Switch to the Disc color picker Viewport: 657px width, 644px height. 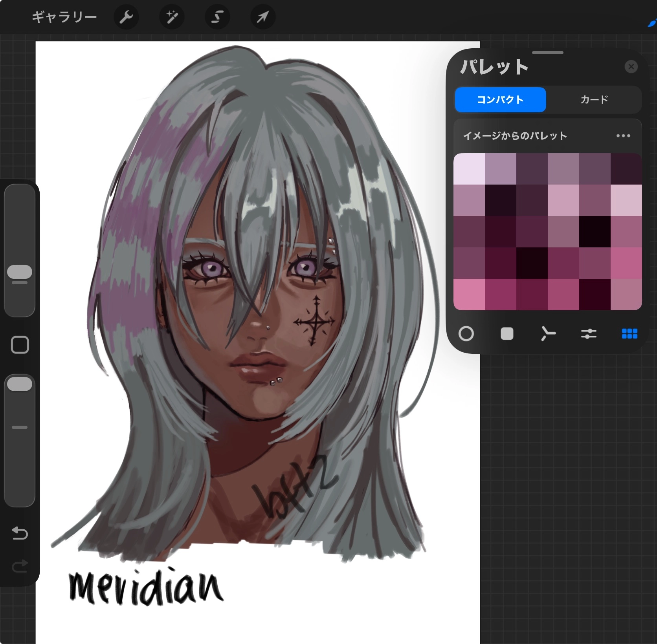(466, 334)
